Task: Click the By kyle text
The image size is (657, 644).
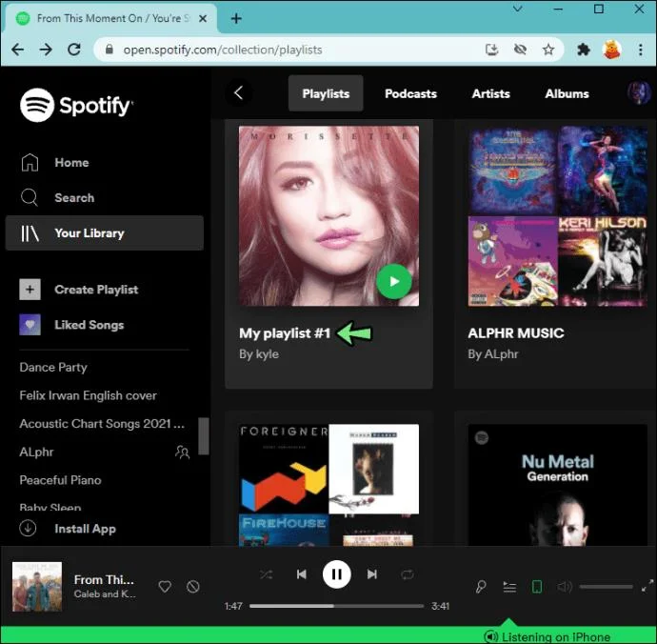Action: [259, 354]
